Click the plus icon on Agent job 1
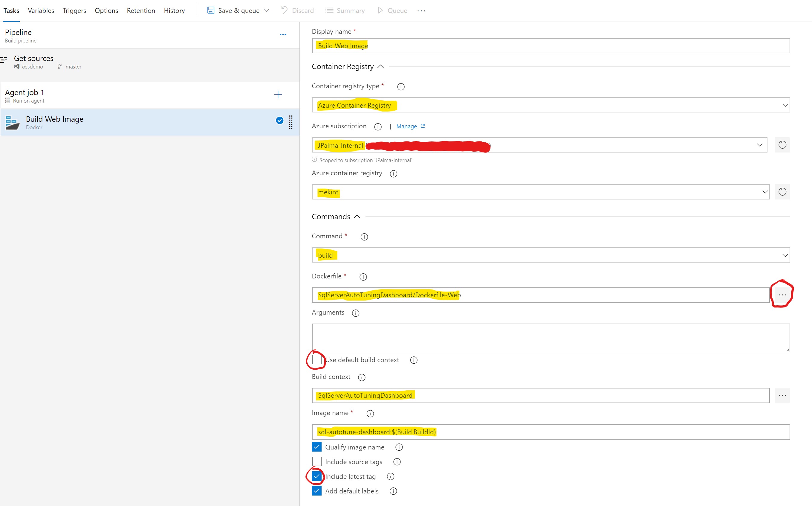The image size is (812, 506). 278,95
